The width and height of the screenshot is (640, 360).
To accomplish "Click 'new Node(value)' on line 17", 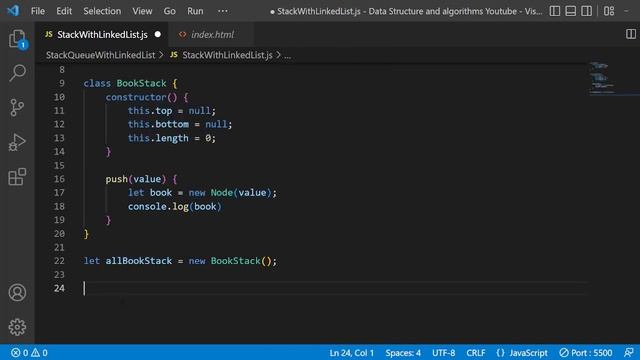I will [x=230, y=193].
